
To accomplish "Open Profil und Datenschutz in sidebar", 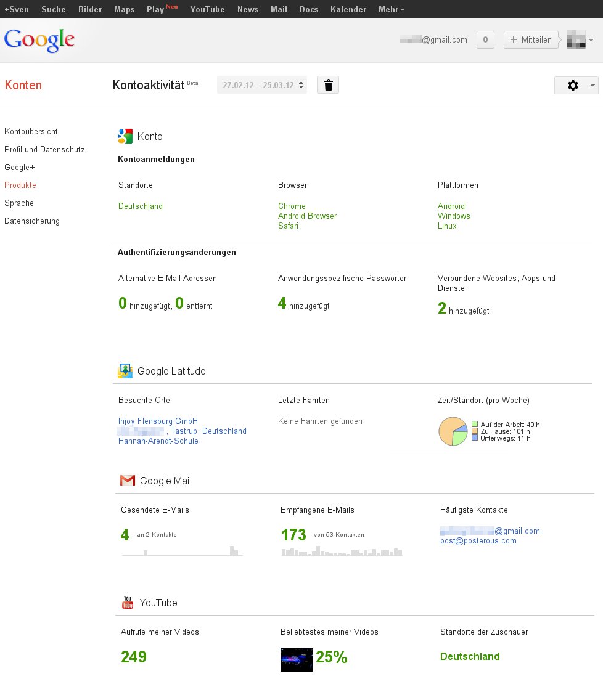I will click(x=44, y=149).
